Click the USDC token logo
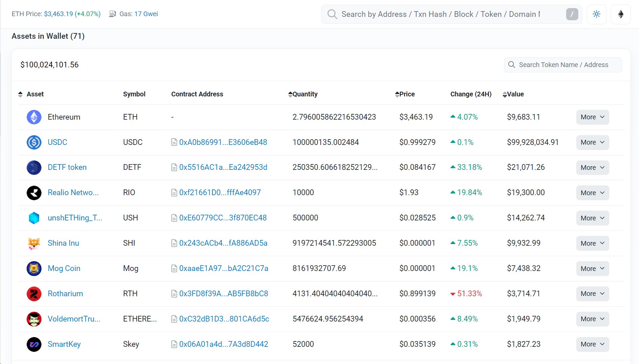This screenshot has height=364, width=639. 34,142
